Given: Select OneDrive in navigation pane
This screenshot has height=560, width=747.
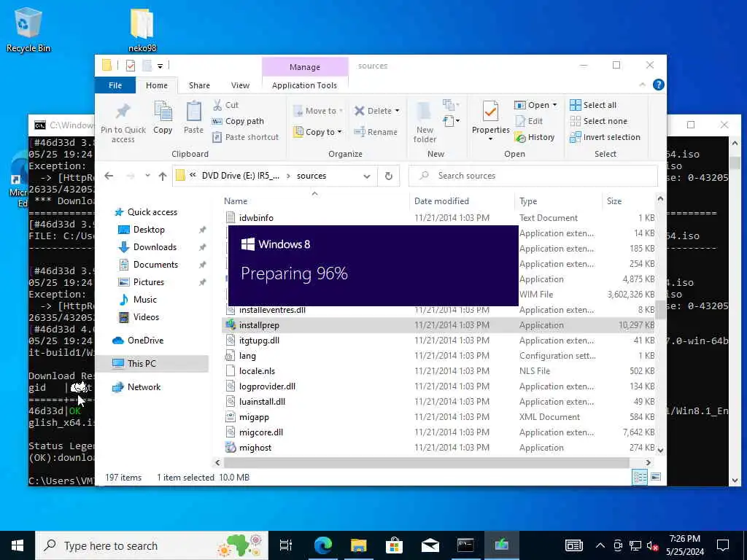Looking at the screenshot, I should [x=145, y=340].
